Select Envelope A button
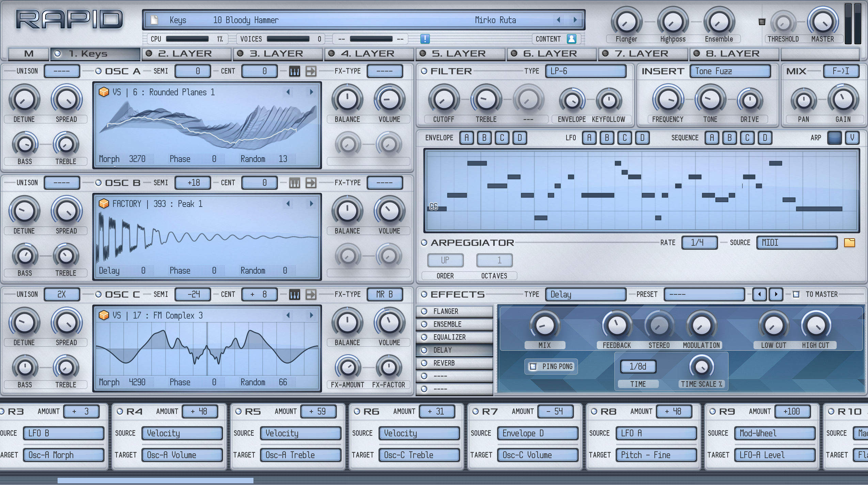This screenshot has width=868, height=485. 467,138
